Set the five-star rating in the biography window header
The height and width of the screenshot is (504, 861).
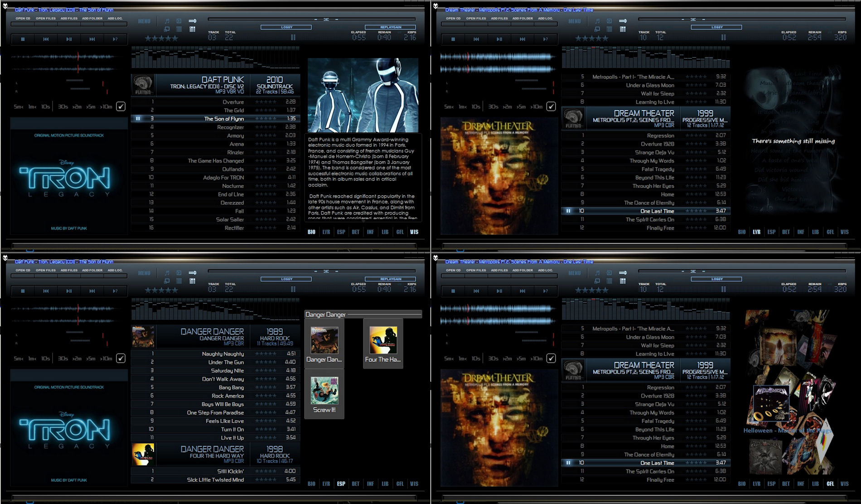[x=161, y=39]
